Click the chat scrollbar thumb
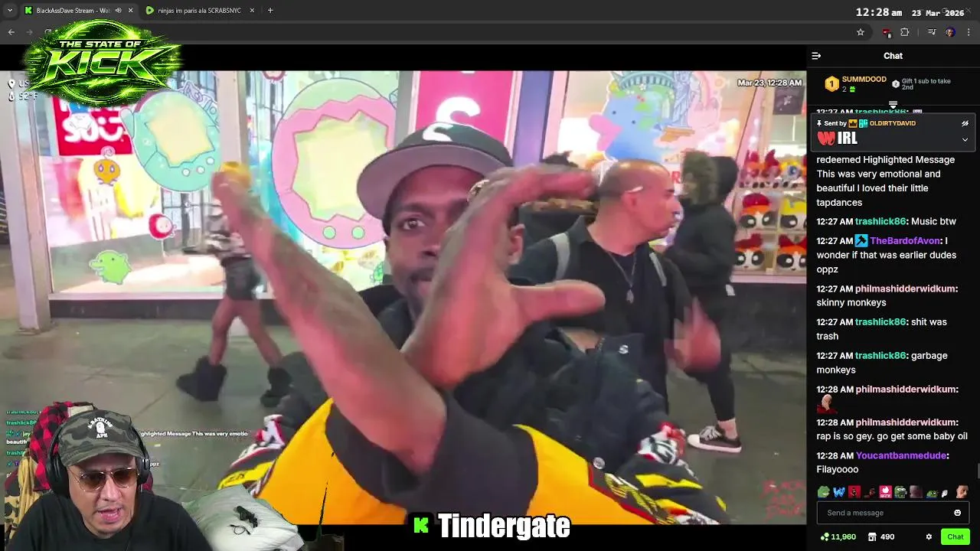This screenshot has height=551, width=980. click(x=977, y=471)
